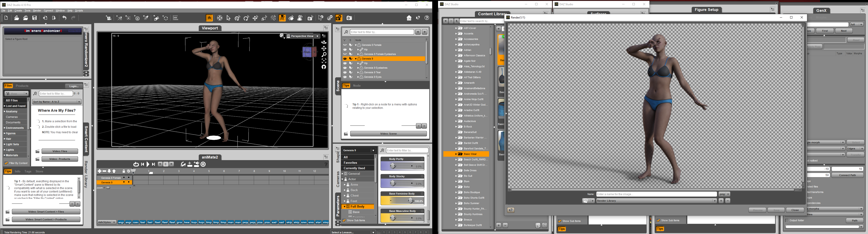Toggle the Filter By Context checkbox
Image resolution: width=868 pixels, height=234 pixels.
(6, 163)
